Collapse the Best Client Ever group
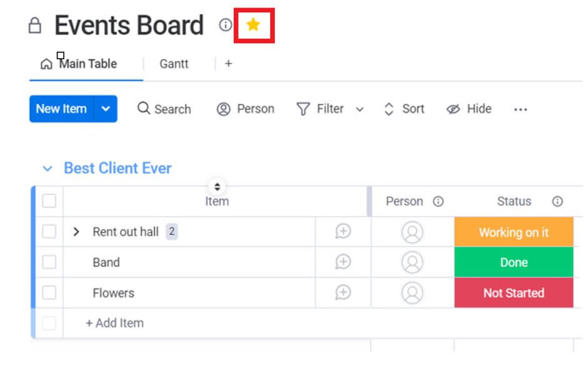The image size is (588, 372). point(47,169)
